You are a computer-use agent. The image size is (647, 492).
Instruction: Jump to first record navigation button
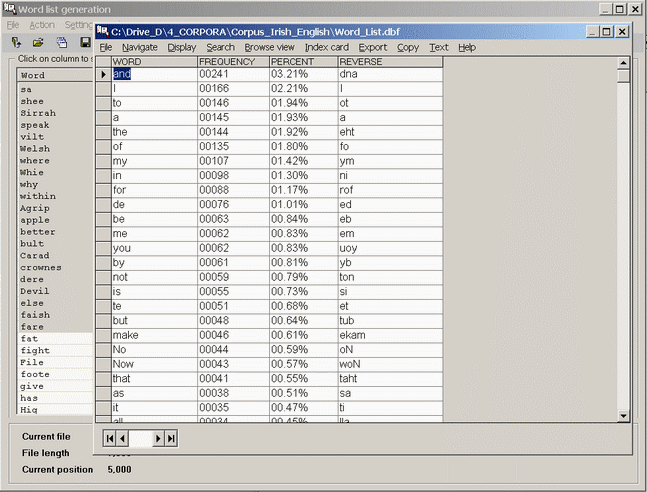click(109, 438)
